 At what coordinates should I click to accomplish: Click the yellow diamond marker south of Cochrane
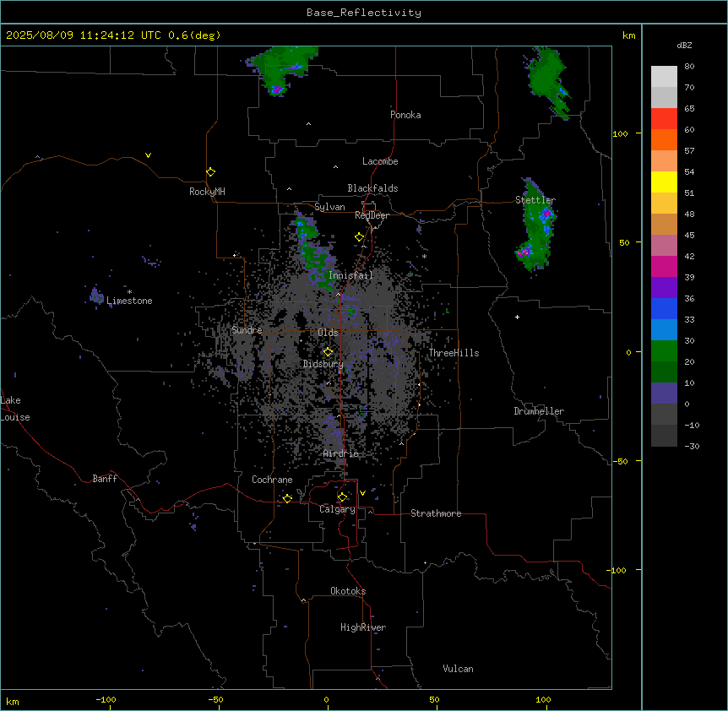(x=287, y=498)
